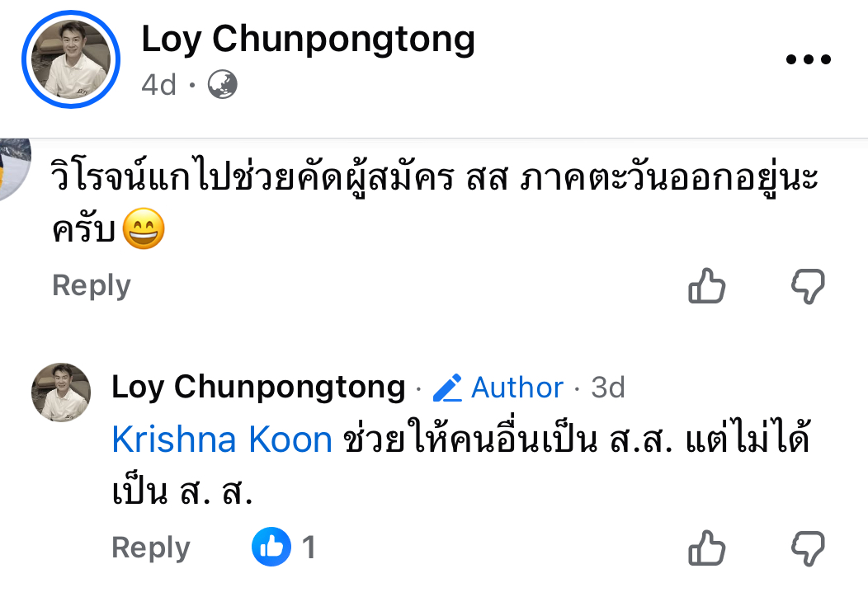Click the pencil Author badge icon
The height and width of the screenshot is (597, 868).
tap(447, 388)
